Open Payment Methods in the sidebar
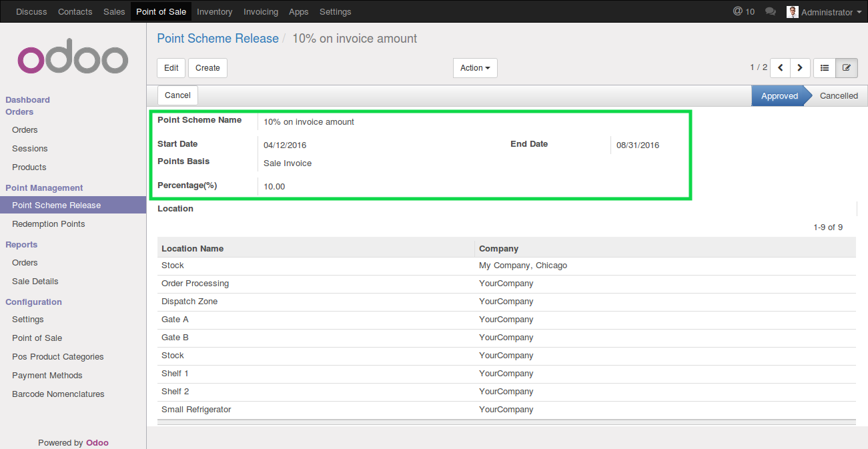The height and width of the screenshot is (449, 868). click(47, 376)
